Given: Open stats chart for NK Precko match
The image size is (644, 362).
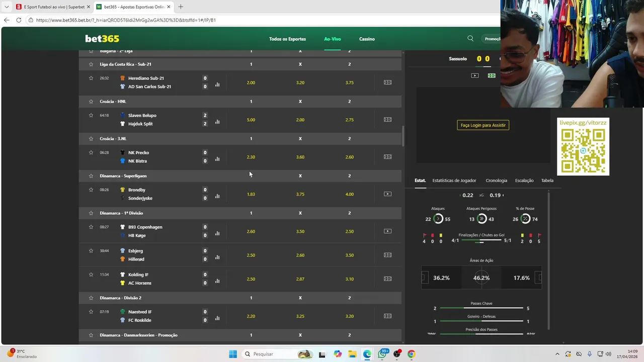Looking at the screenshot, I should click(x=217, y=159).
